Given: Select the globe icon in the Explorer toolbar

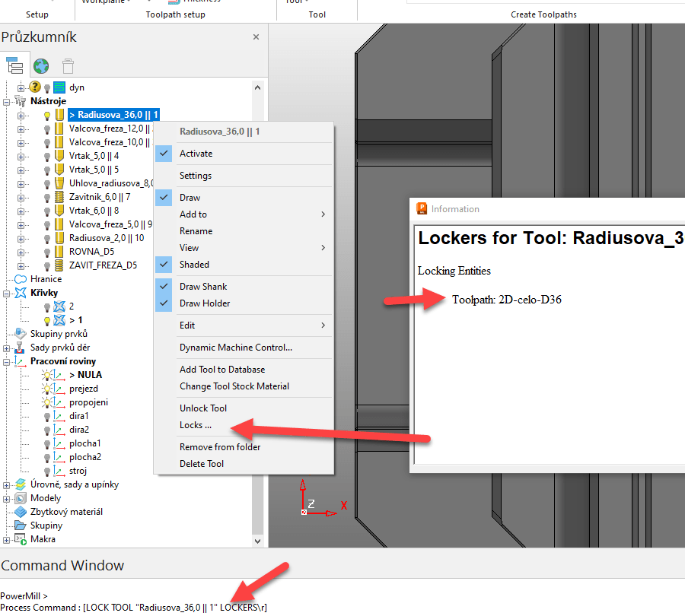Looking at the screenshot, I should 41,65.
